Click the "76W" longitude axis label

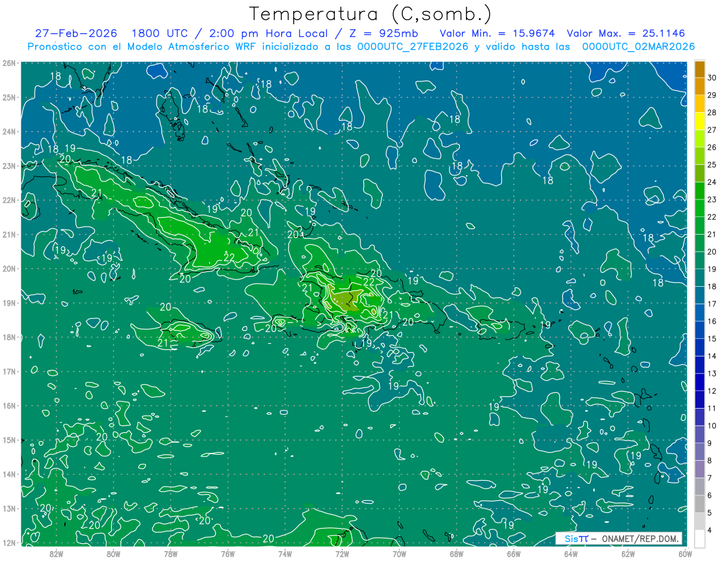[227, 554]
